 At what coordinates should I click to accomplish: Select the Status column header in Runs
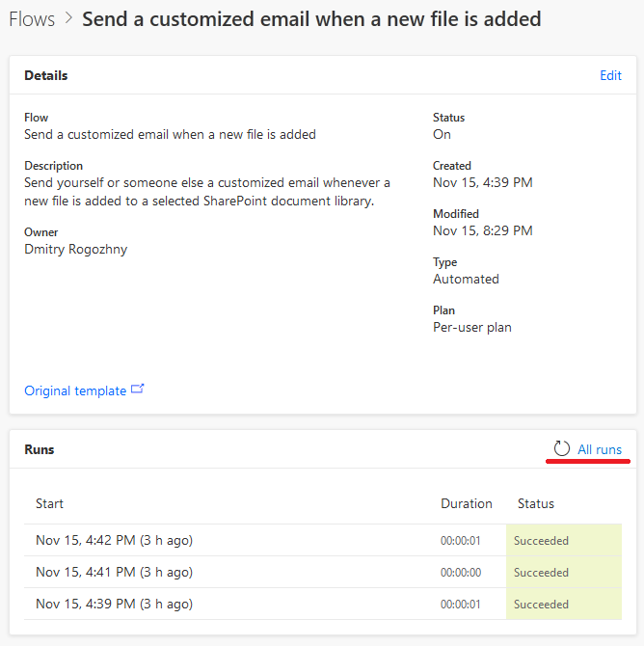point(536,503)
